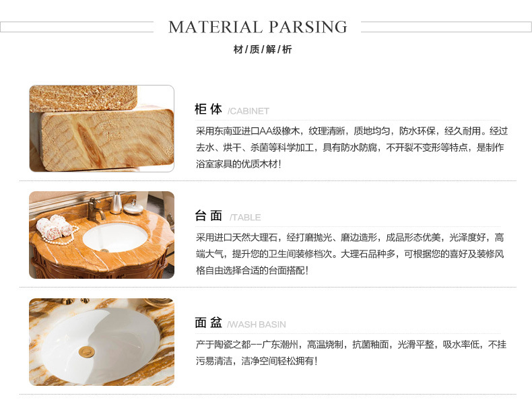Select the 面盆 section title
The image size is (532, 402).
point(208,323)
